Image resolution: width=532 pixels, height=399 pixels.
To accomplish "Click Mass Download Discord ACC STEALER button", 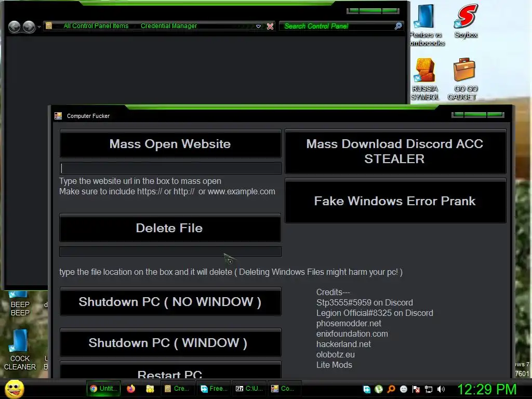I will tap(395, 151).
